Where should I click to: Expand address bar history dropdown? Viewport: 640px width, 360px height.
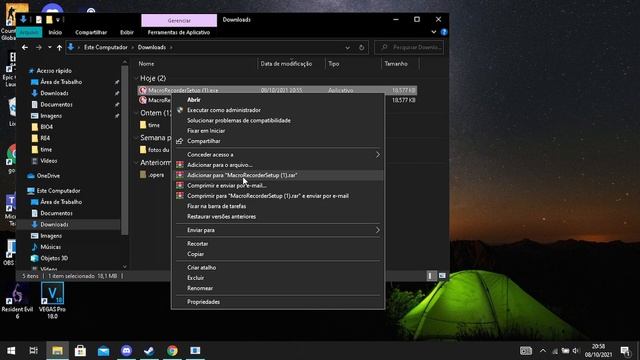click(x=347, y=47)
